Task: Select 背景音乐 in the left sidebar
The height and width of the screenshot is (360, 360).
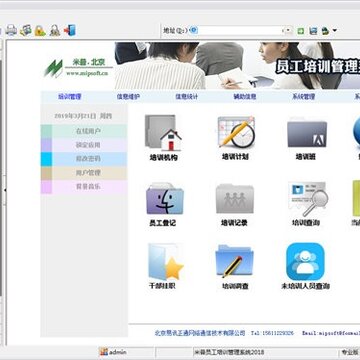Action: coord(84,187)
